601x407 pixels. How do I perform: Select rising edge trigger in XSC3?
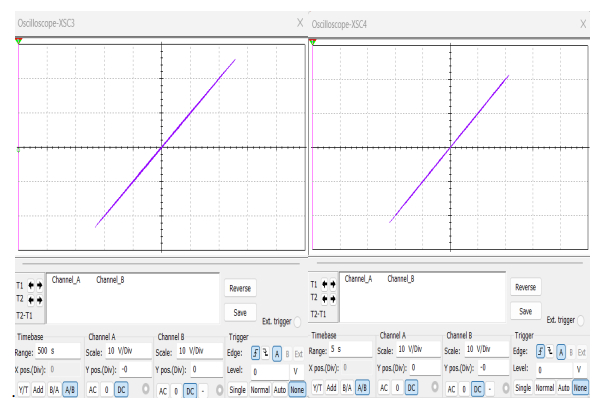[x=255, y=353]
